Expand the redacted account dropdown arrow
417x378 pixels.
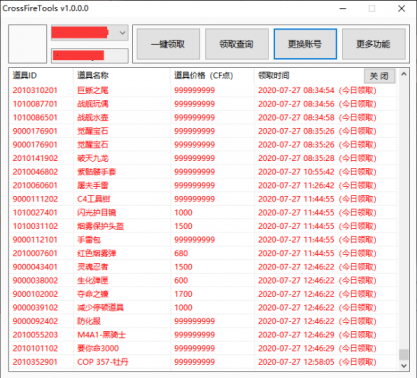pos(122,33)
